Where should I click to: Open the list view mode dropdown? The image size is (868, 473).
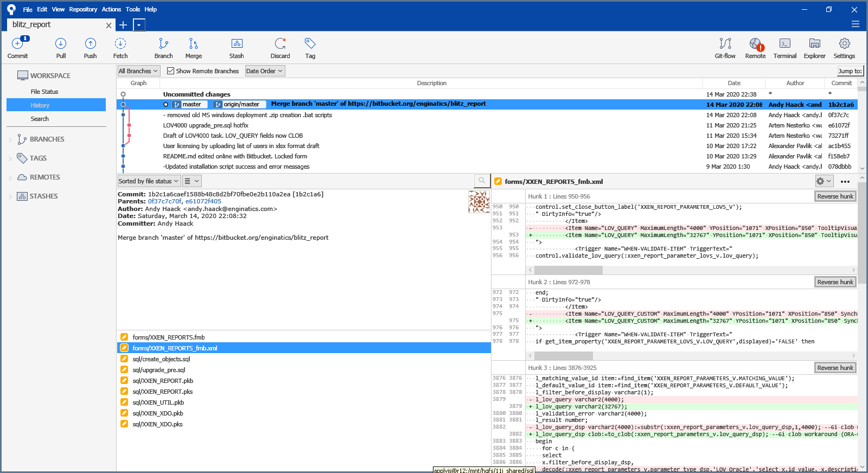coord(192,181)
